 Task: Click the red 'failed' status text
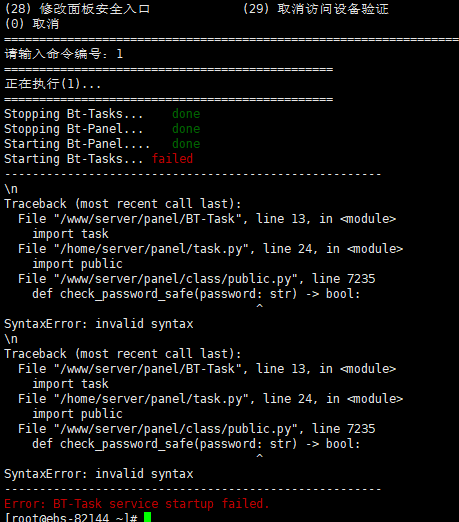[172, 159]
